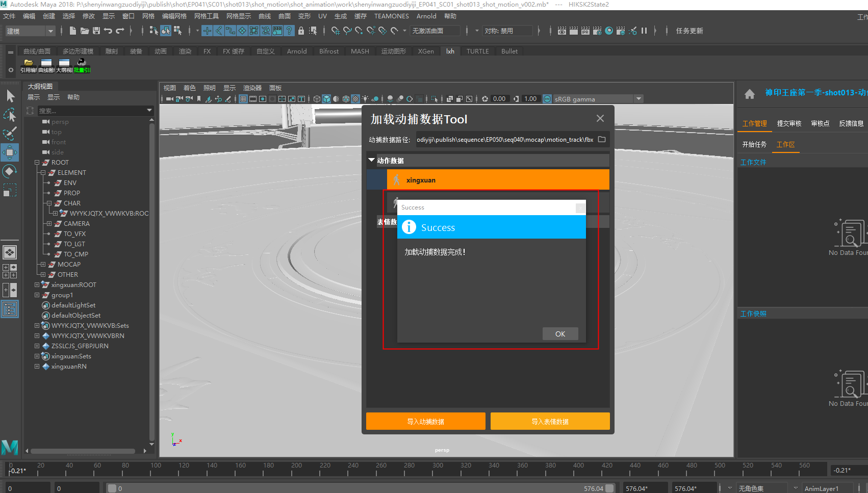Image resolution: width=868 pixels, height=493 pixels.
Task: Open the browse folder icon beside mocap path
Action: (602, 139)
